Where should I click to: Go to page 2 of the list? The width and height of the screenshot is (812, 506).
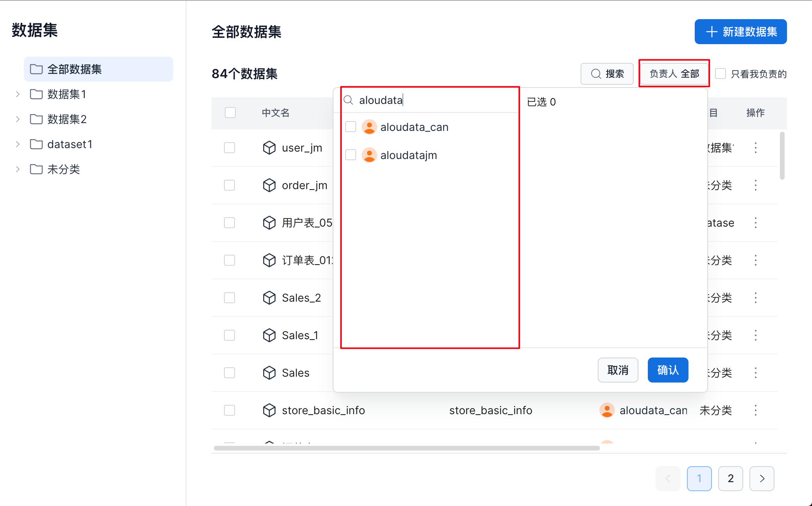730,478
